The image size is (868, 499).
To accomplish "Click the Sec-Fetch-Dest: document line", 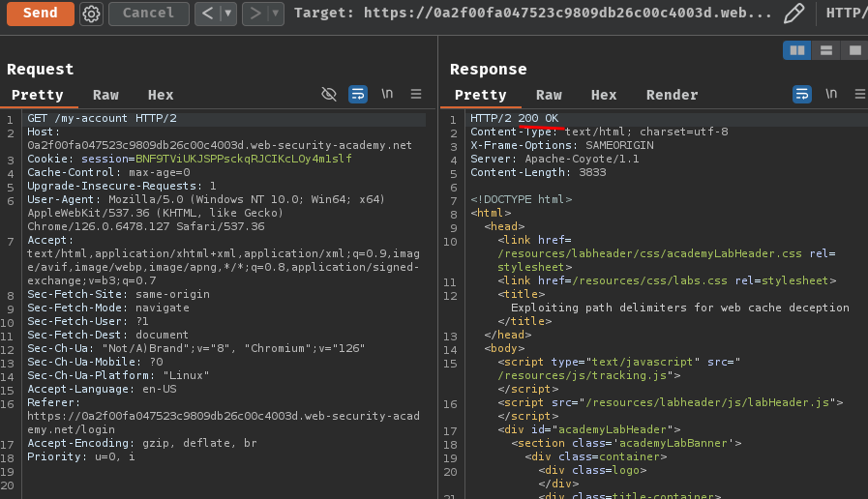I will 108,335.
